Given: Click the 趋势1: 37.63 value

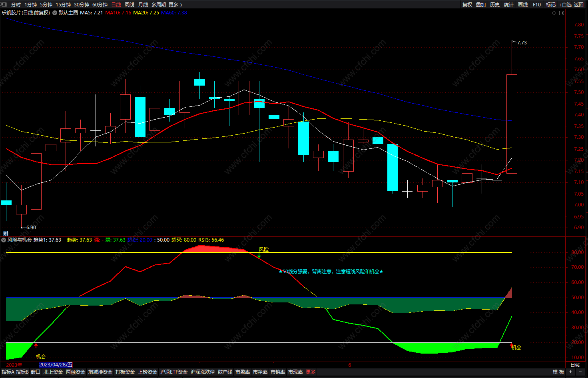Looking at the screenshot, I should pyautogui.click(x=47, y=240).
